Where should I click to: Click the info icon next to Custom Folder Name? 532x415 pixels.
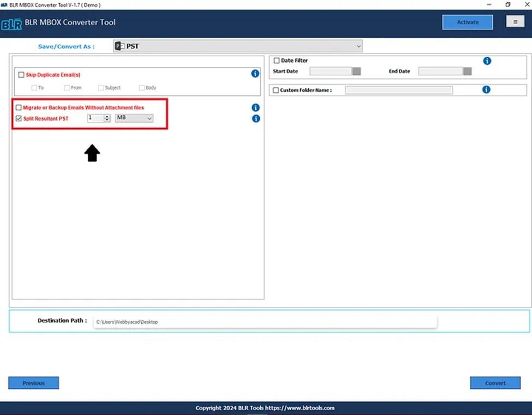(x=487, y=90)
